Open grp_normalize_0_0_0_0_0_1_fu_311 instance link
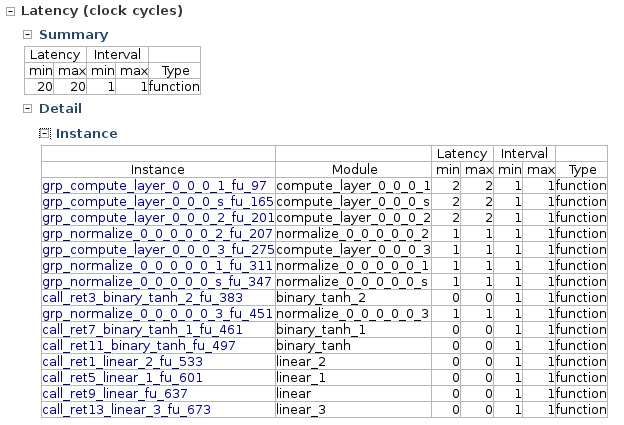The height and width of the screenshot is (425, 624). pyautogui.click(x=157, y=265)
